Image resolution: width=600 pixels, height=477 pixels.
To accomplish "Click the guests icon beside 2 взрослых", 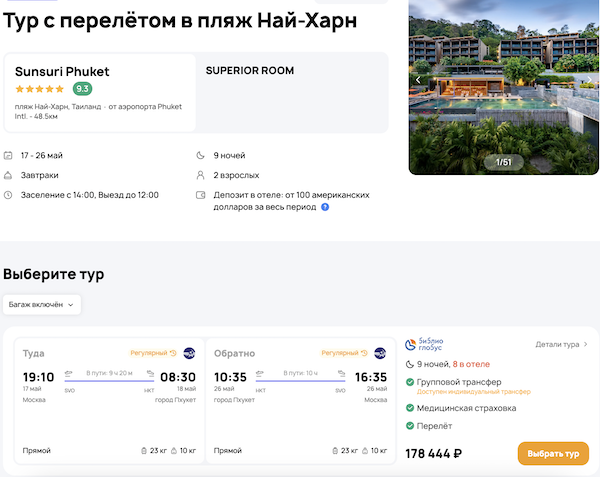I will point(201,175).
